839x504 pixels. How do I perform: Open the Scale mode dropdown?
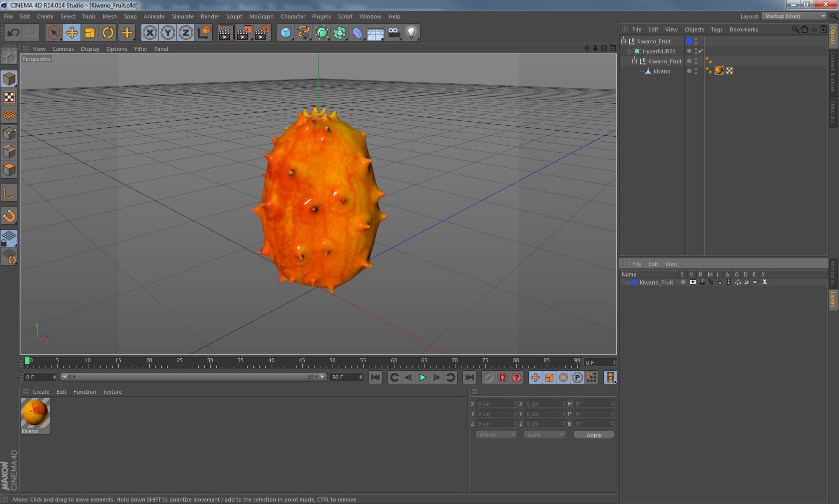(x=544, y=435)
